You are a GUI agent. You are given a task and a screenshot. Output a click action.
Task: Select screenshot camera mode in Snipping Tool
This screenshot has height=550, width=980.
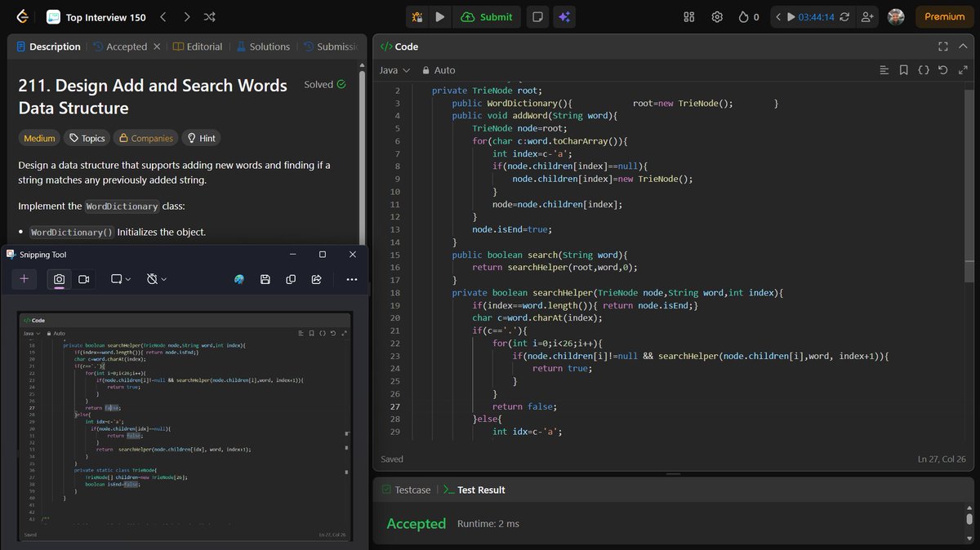pos(60,279)
